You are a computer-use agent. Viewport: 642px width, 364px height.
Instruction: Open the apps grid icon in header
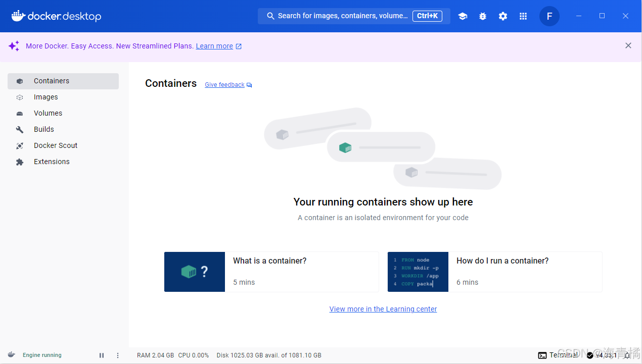[x=523, y=16]
